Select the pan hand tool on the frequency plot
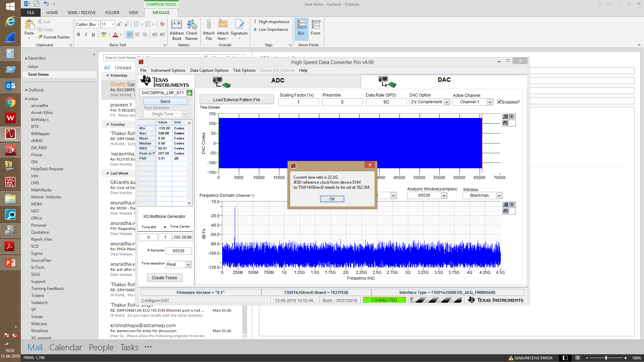 [x=505, y=211]
